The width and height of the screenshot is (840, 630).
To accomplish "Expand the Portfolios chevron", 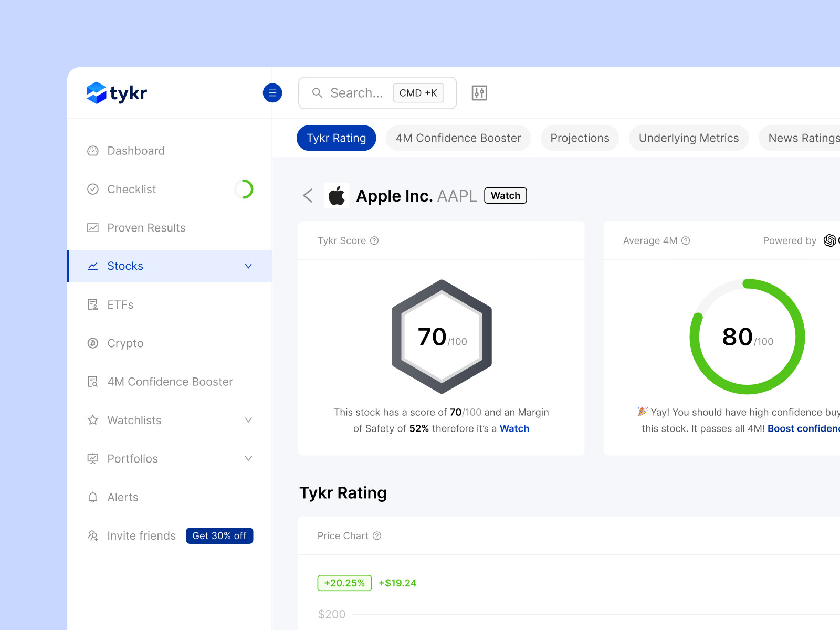I will pos(249,459).
